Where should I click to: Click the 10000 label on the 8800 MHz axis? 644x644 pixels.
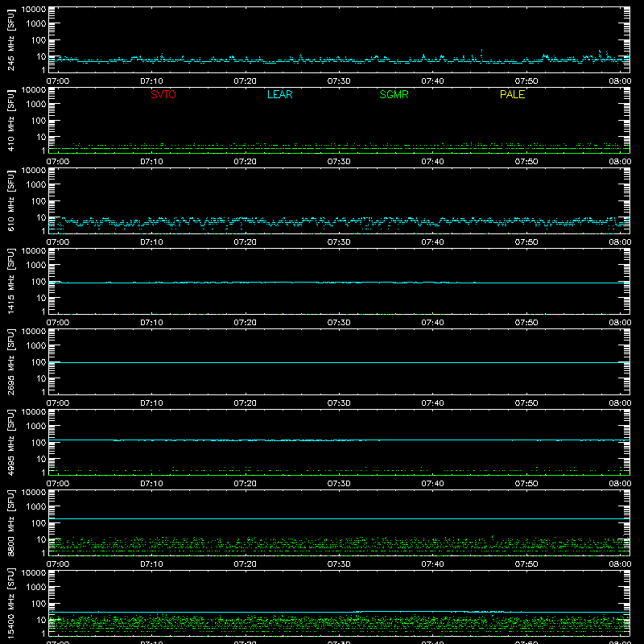coord(34,493)
